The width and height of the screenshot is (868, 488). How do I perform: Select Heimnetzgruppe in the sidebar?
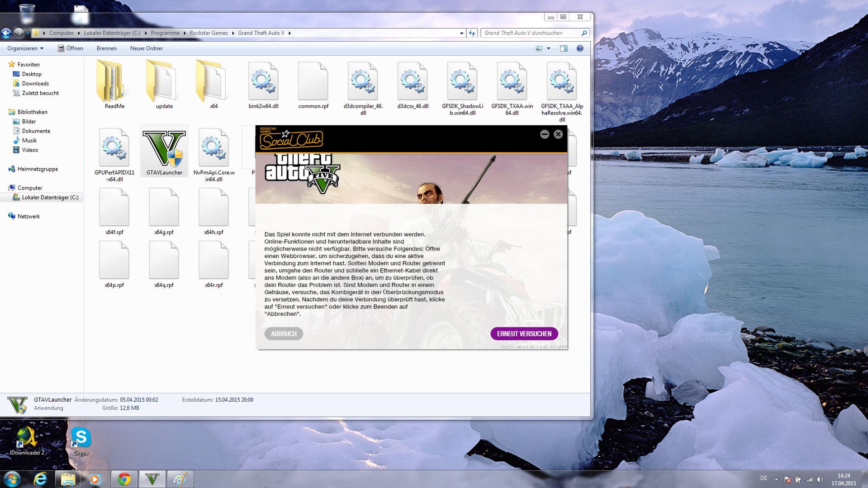(37, 169)
